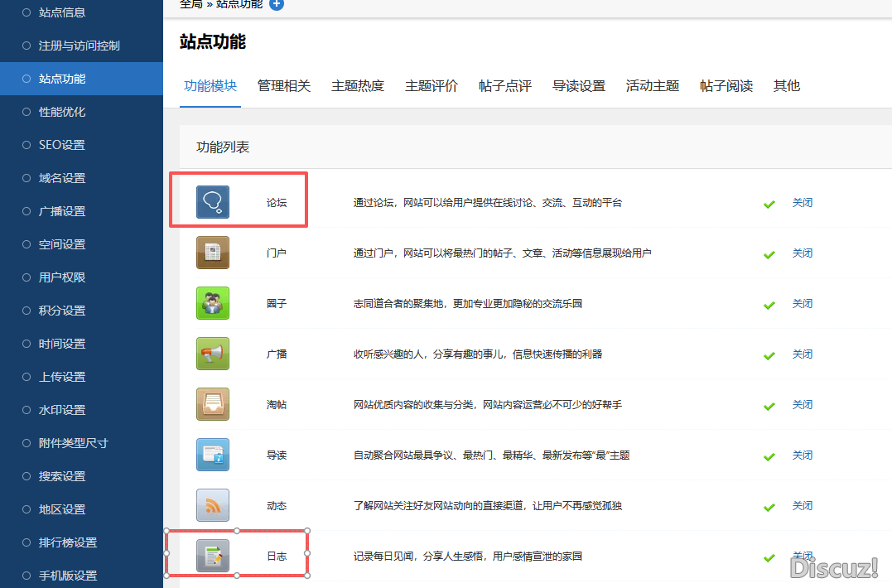Image resolution: width=892 pixels, height=588 pixels.
Task: Turn off 门户 module with 关闭
Action: click(802, 253)
